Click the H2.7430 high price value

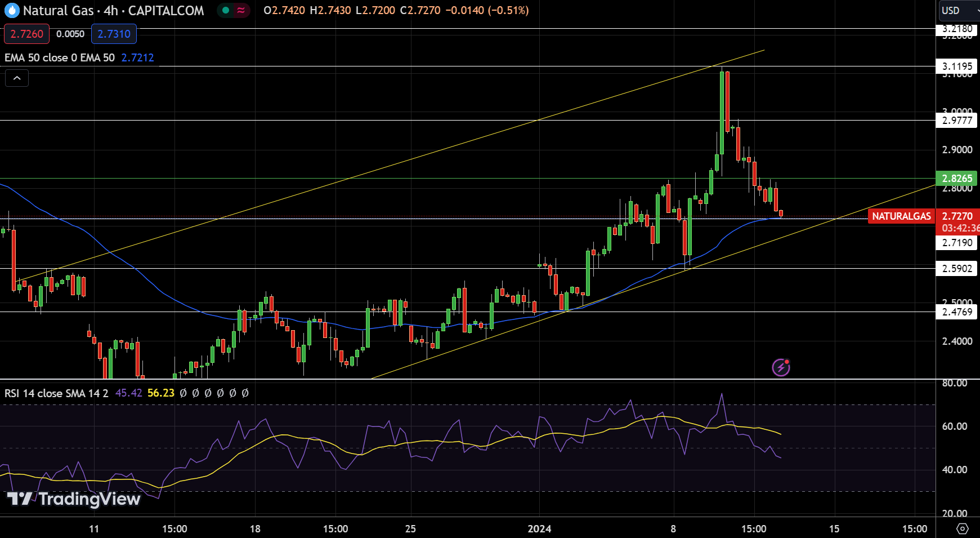coord(330,10)
